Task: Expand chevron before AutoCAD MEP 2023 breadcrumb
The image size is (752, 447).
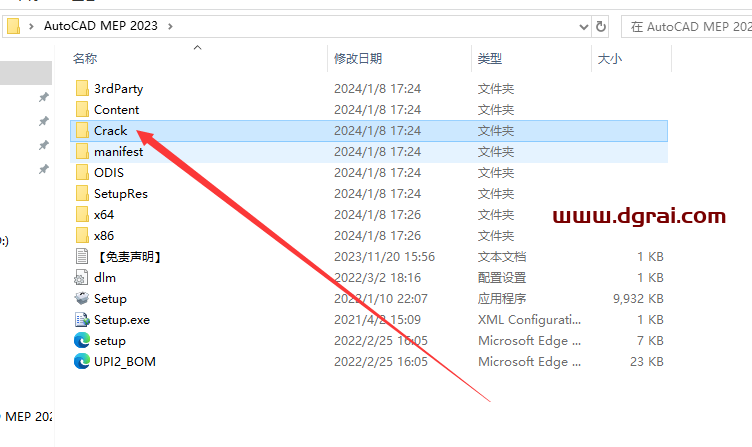Action: [x=31, y=26]
